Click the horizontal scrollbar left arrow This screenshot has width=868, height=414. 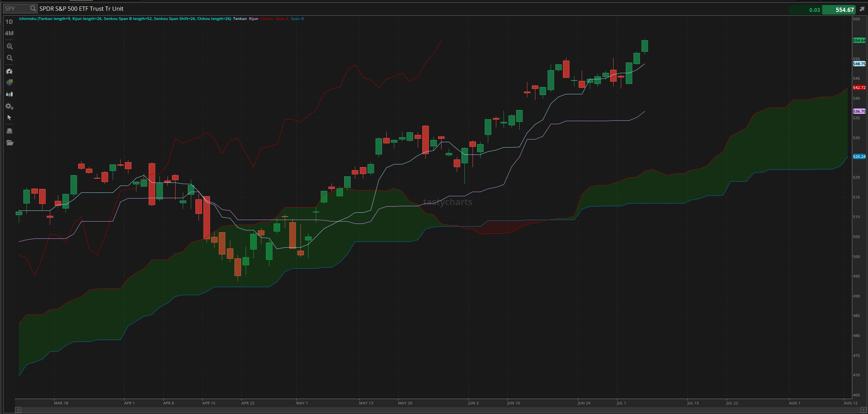coord(18,410)
